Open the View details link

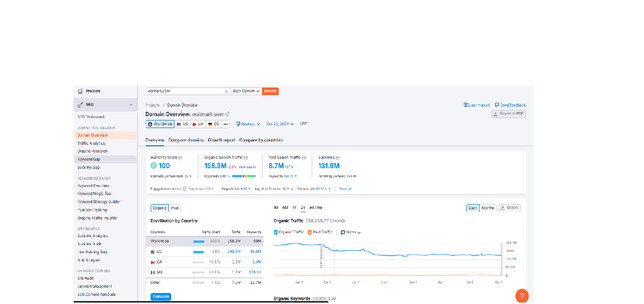(x=247, y=167)
